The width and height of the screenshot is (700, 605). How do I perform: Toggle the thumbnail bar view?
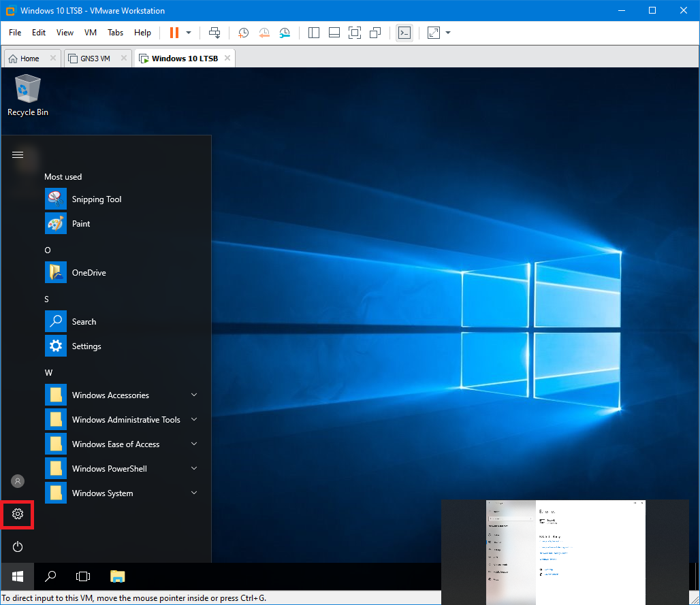[x=334, y=33]
